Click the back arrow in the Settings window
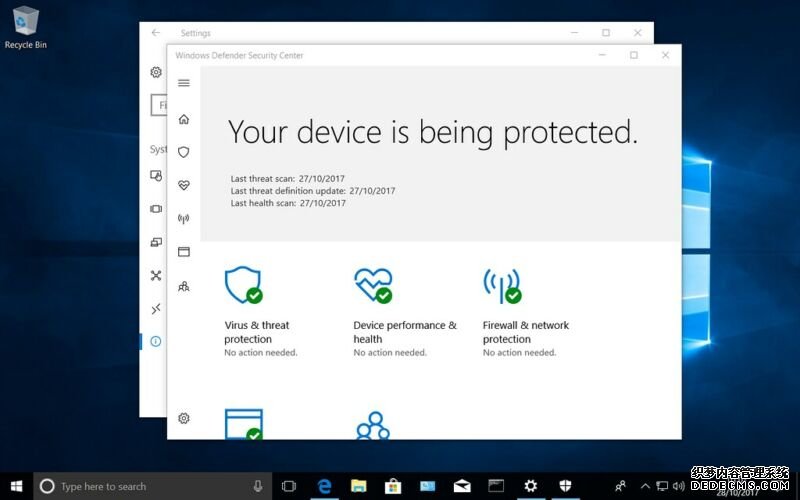Screen dimensions: 800x500 click(x=156, y=33)
